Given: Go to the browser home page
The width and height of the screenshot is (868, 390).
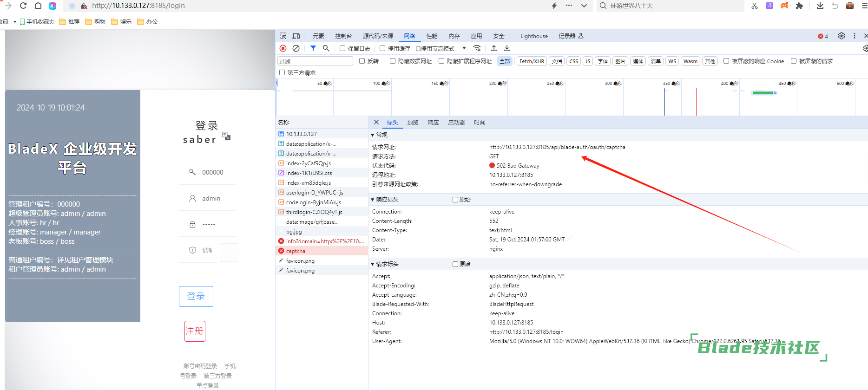Looking at the screenshot, I should pos(38,6).
